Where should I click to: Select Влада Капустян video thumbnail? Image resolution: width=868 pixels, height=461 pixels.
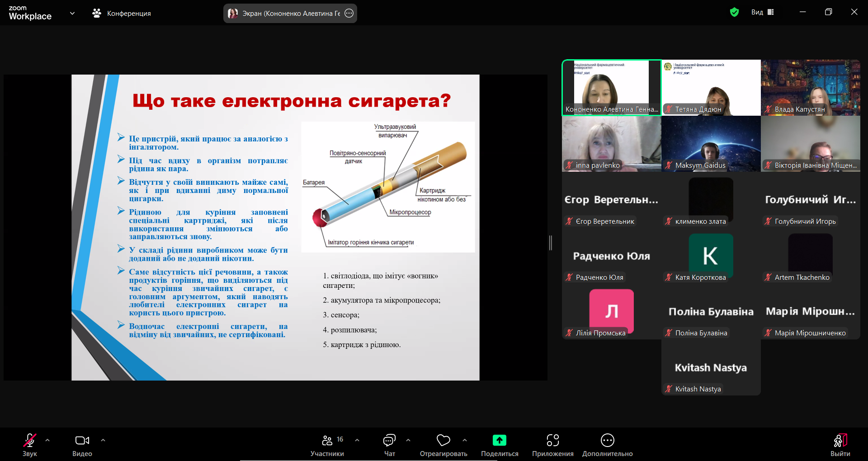point(811,88)
